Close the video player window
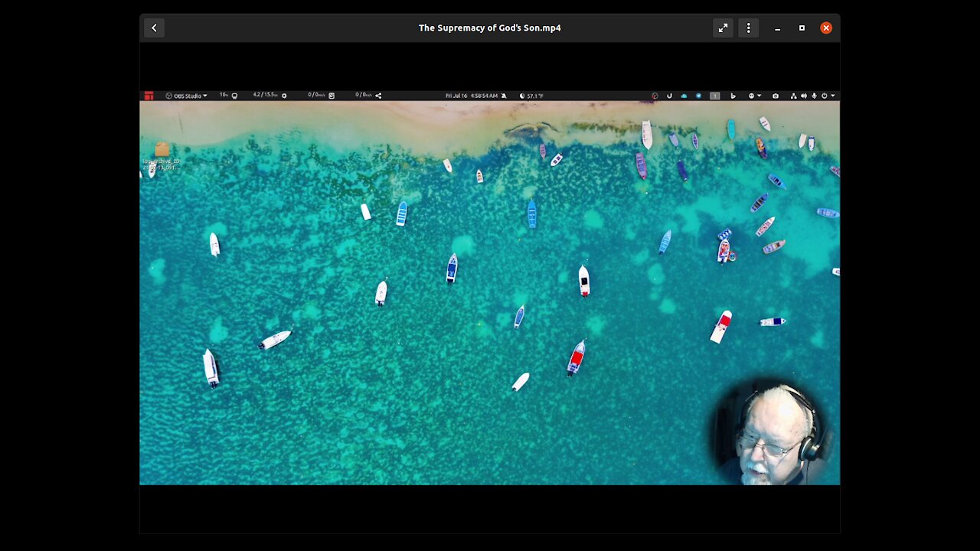The width and height of the screenshot is (980, 551). 826,28
